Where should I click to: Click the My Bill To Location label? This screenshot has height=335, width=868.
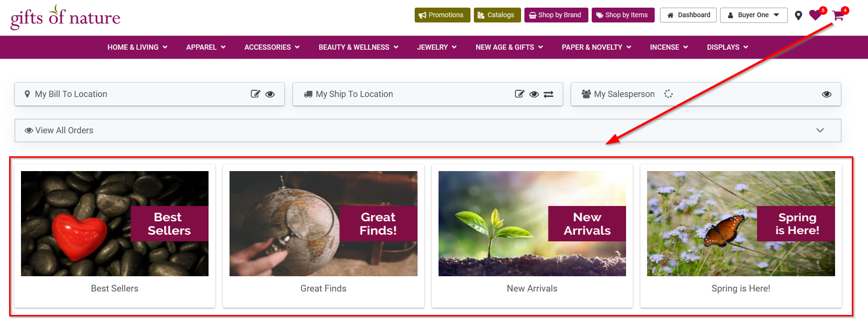(71, 94)
